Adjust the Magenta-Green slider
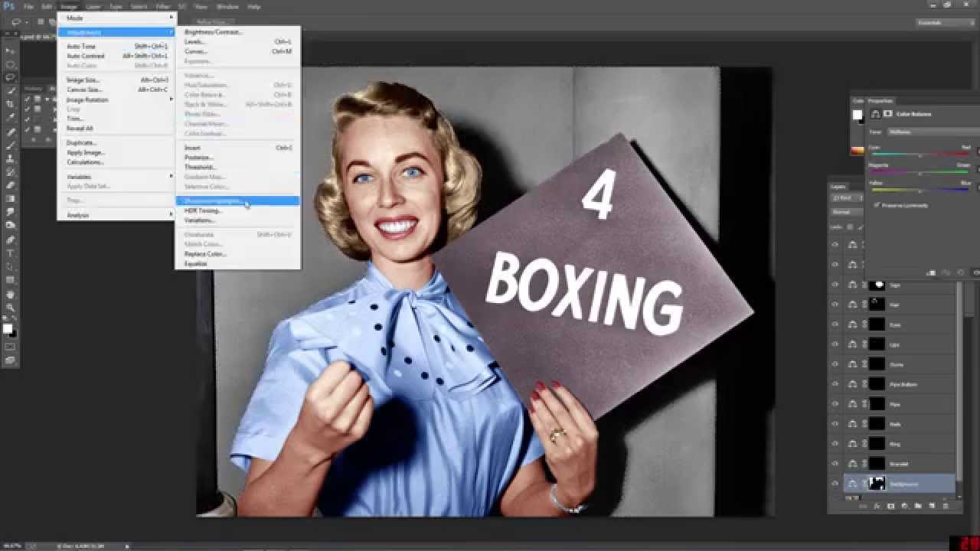 pos(920,173)
